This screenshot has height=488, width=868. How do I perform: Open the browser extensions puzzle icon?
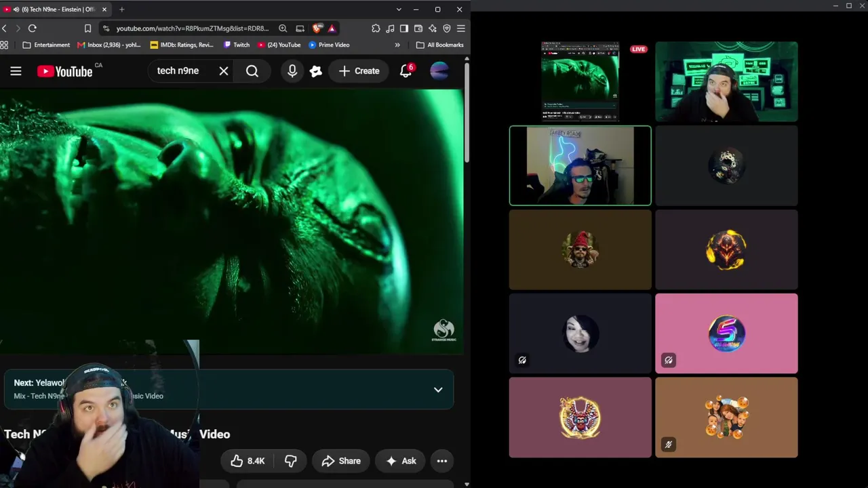click(376, 28)
